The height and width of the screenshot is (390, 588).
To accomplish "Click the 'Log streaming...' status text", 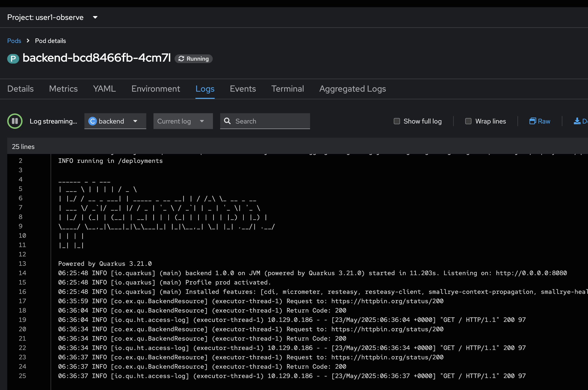I will (53, 121).
